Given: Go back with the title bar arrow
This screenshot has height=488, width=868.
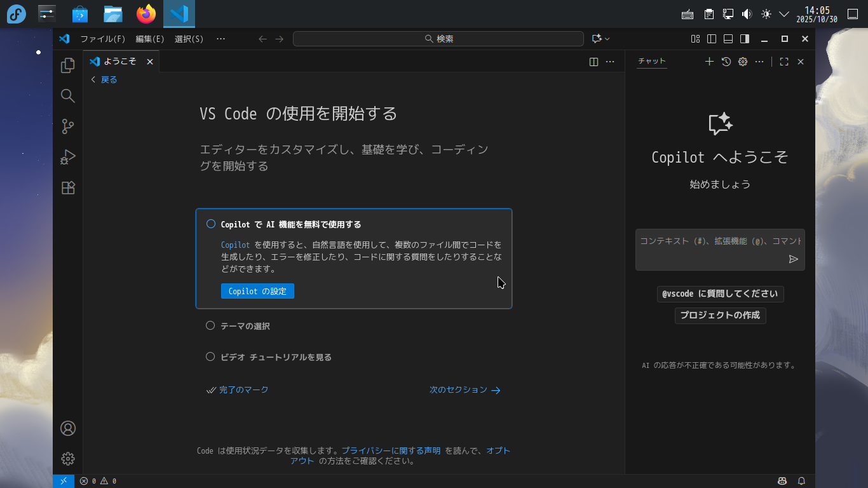Looking at the screenshot, I should pos(262,39).
